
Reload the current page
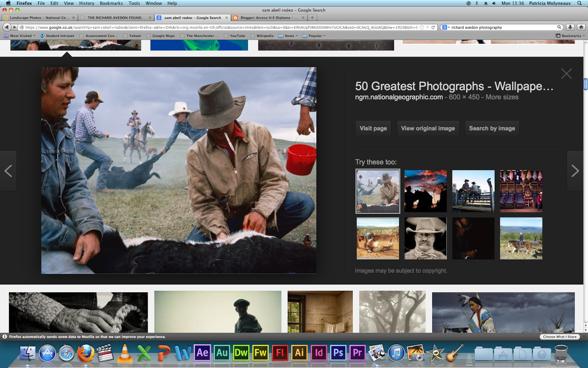coord(433,27)
